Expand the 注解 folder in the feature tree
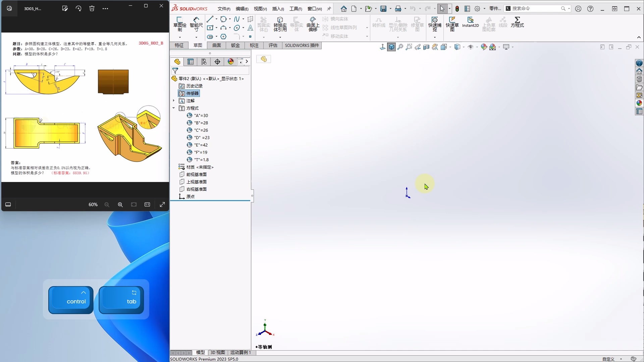 click(x=173, y=101)
